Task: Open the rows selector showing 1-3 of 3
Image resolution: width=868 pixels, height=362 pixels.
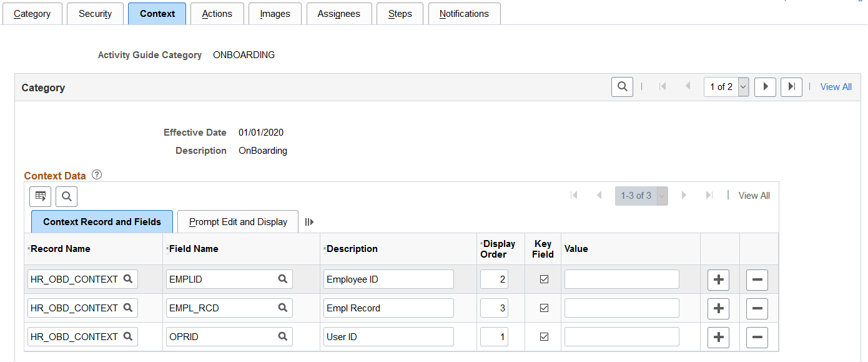Action: point(641,196)
